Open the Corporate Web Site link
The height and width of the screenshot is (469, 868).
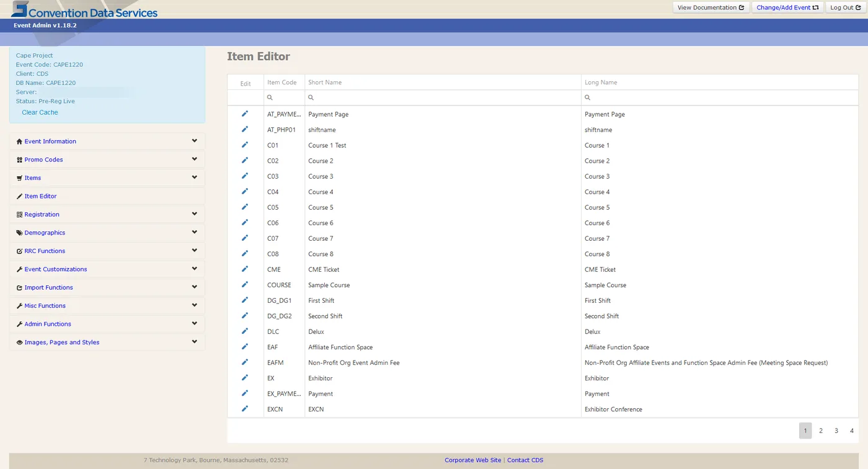click(x=472, y=460)
